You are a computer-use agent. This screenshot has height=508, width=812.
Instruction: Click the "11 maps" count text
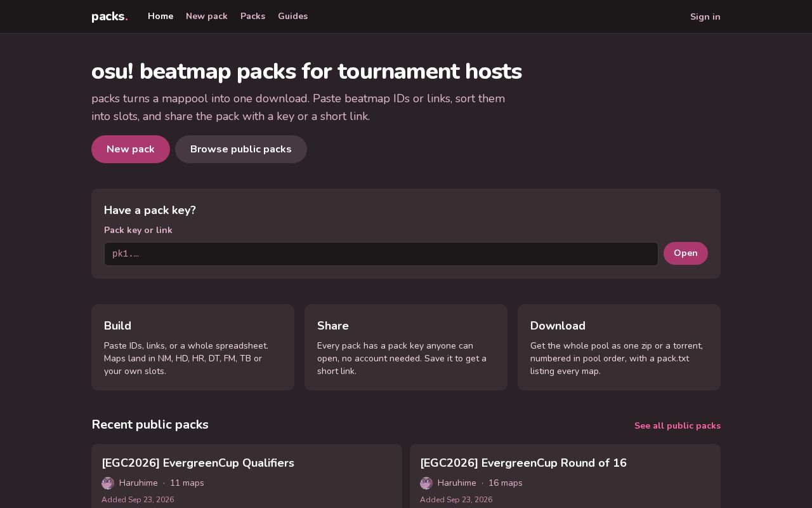click(x=187, y=483)
